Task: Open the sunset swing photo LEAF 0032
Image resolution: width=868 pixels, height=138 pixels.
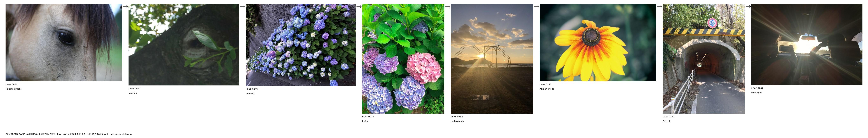Action: [492, 59]
